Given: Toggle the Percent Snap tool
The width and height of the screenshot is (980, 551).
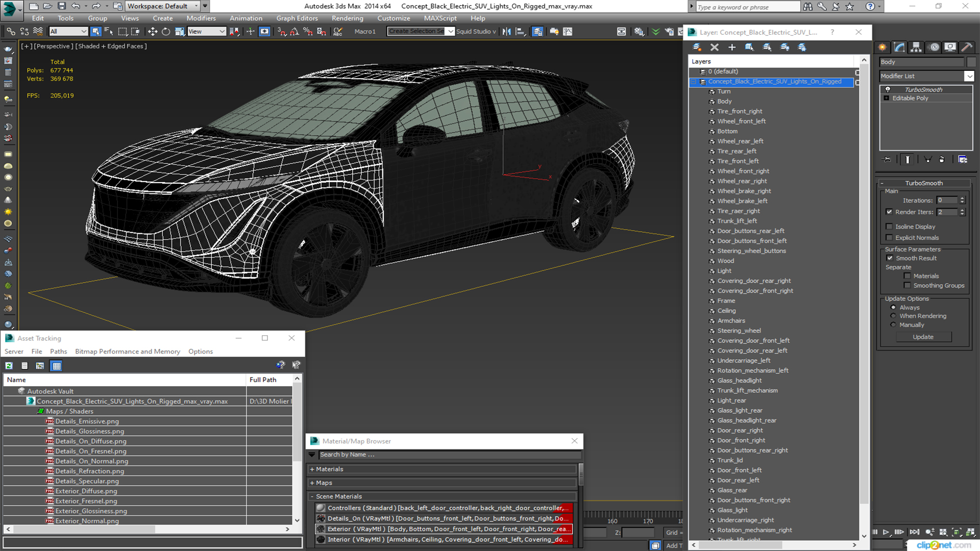Looking at the screenshot, I should [x=308, y=32].
